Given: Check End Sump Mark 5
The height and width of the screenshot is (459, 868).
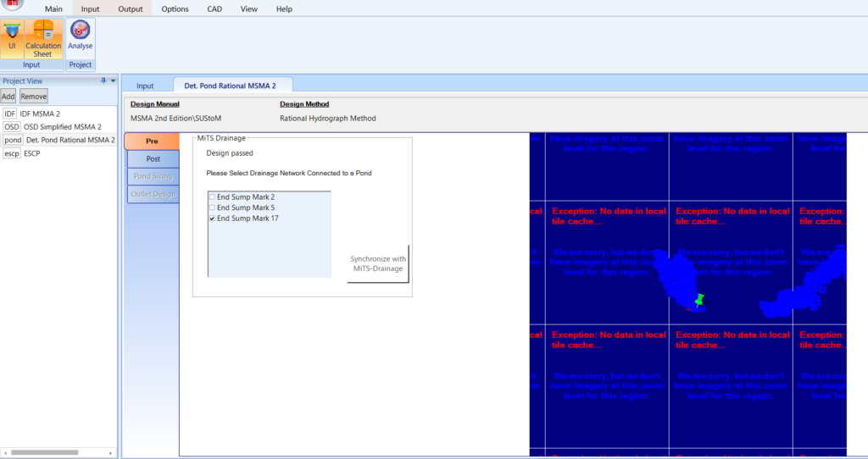Looking at the screenshot, I should [x=212, y=207].
